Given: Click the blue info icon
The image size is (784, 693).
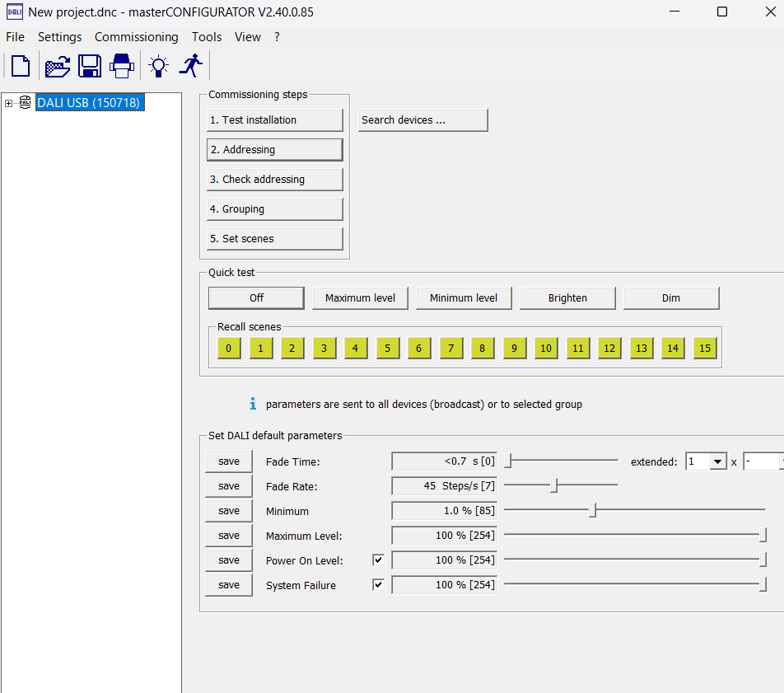Looking at the screenshot, I should tap(253, 404).
